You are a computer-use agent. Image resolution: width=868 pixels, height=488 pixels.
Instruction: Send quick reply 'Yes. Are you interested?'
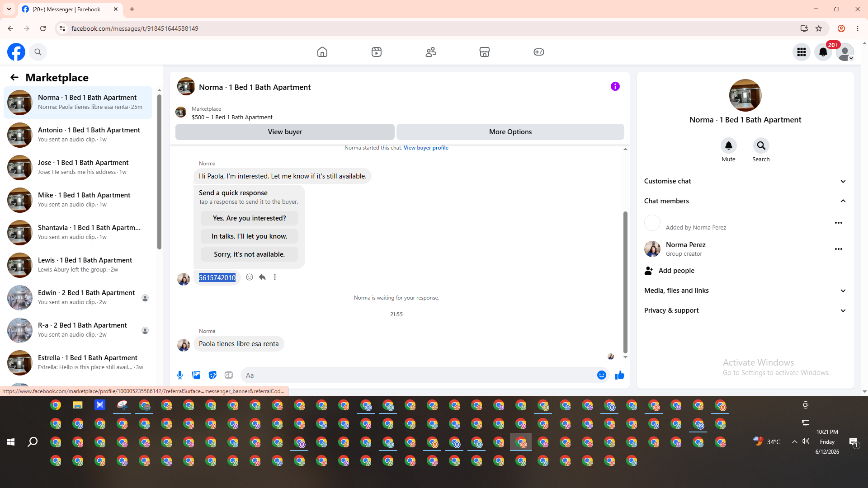pos(249,218)
